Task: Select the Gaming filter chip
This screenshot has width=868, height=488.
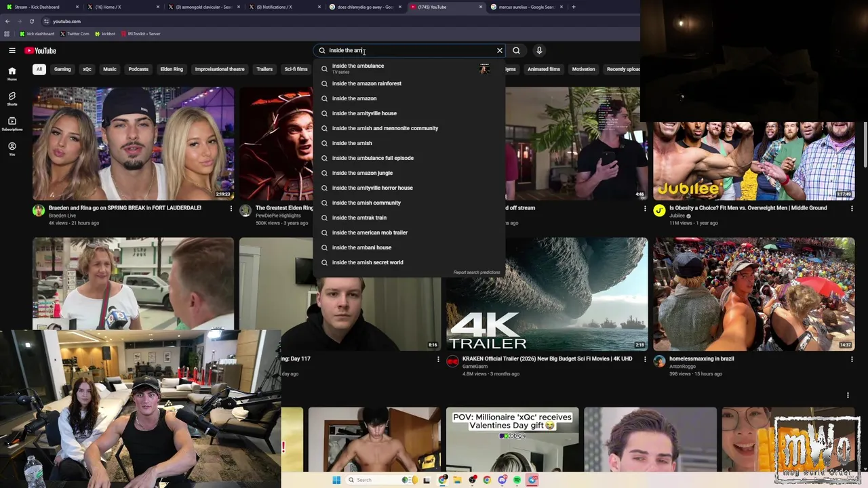Action: click(62, 69)
